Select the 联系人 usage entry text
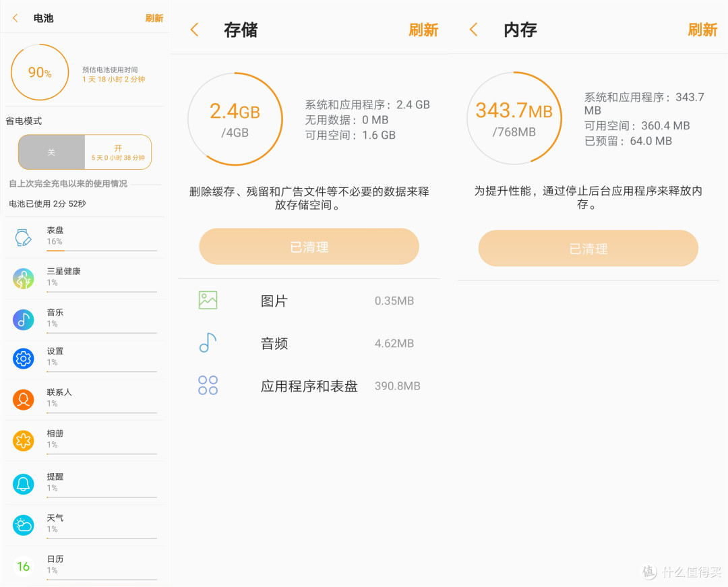 point(59,392)
